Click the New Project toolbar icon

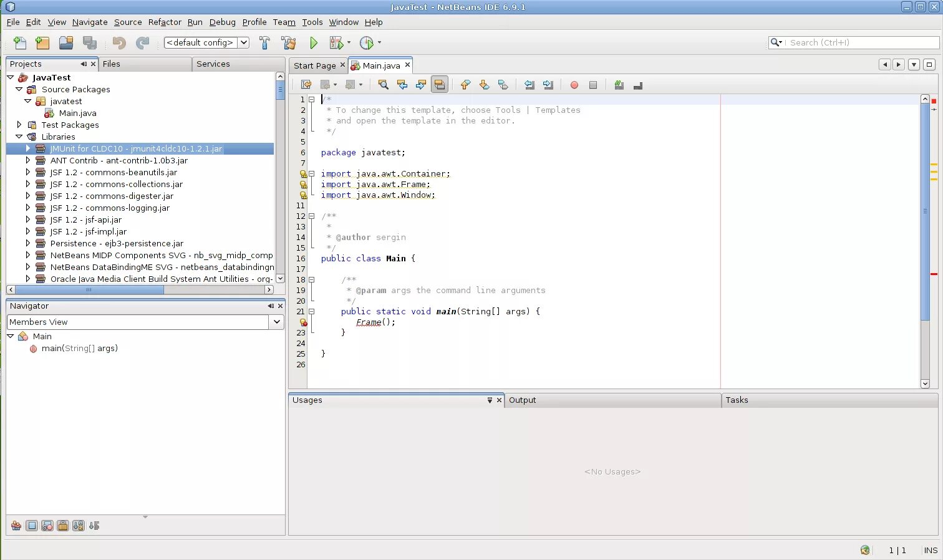pyautogui.click(x=42, y=43)
